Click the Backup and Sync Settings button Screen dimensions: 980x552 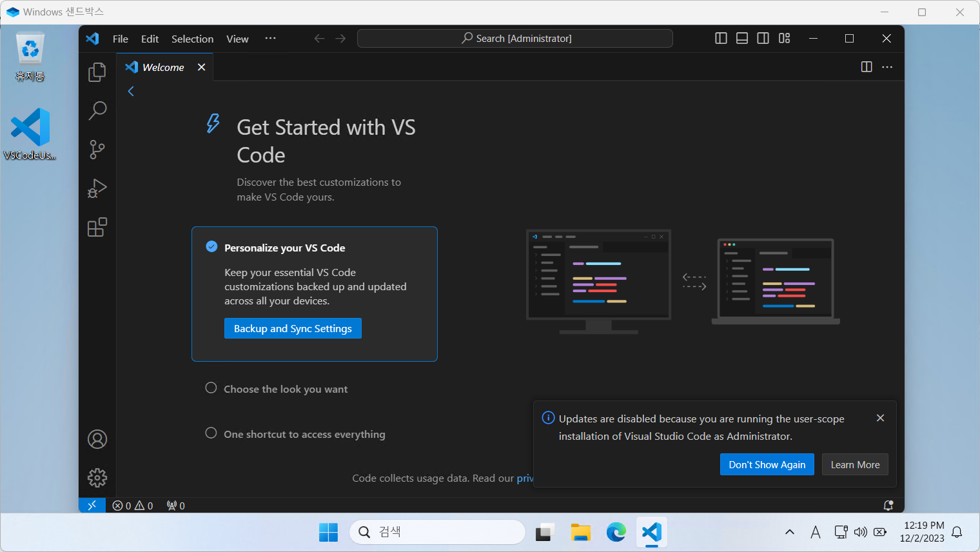pos(293,328)
